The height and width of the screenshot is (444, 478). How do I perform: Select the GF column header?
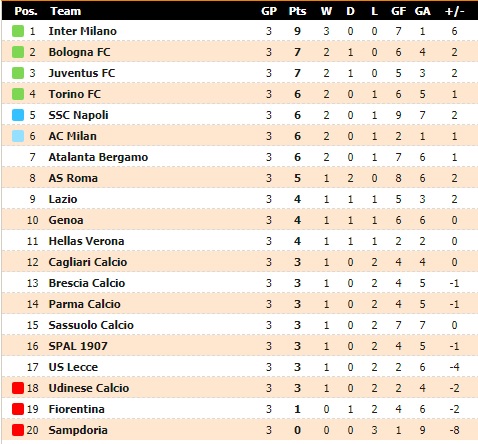tap(398, 11)
